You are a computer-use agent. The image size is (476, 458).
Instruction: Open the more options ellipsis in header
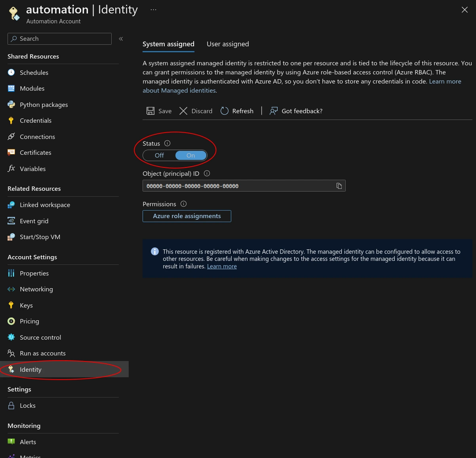153,10
